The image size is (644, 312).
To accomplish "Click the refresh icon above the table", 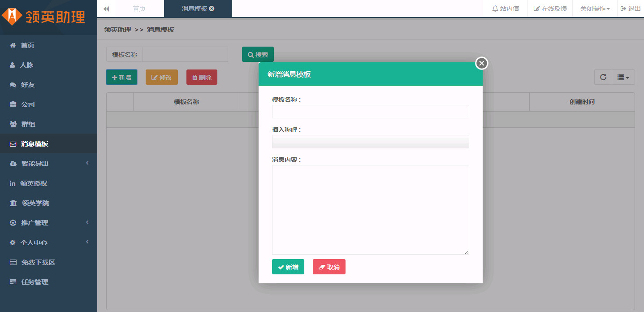I will coord(603,77).
